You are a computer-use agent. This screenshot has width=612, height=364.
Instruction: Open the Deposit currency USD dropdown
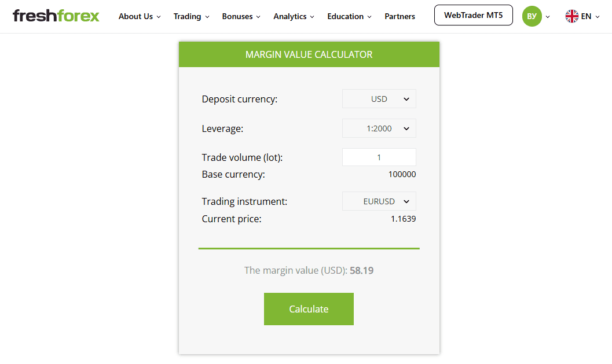[x=379, y=99]
